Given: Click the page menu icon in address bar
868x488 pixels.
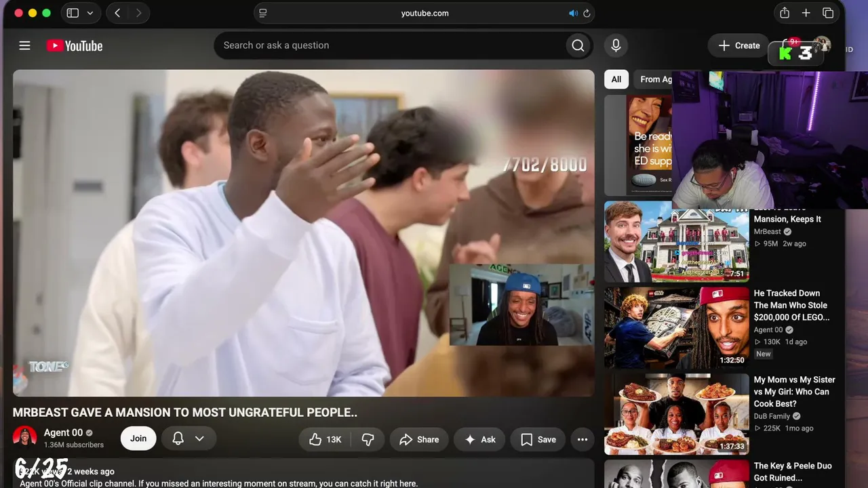Looking at the screenshot, I should point(263,13).
